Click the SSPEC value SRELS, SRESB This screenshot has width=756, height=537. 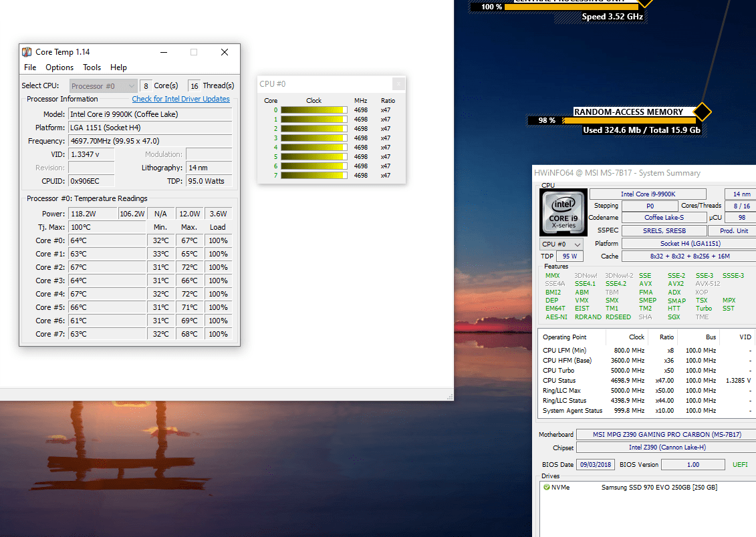coord(664,230)
